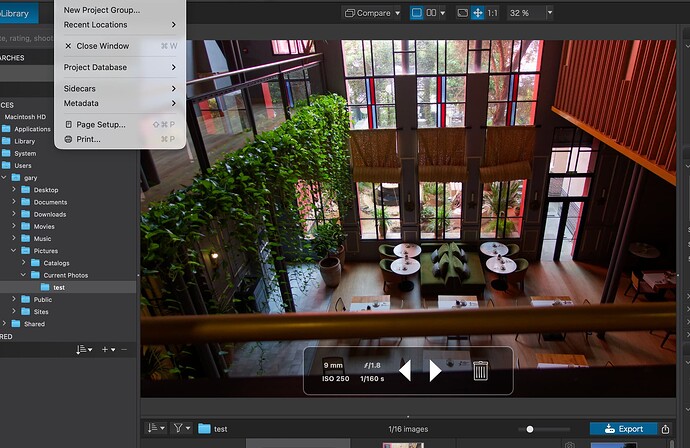Toggle single image view mode

416,13
